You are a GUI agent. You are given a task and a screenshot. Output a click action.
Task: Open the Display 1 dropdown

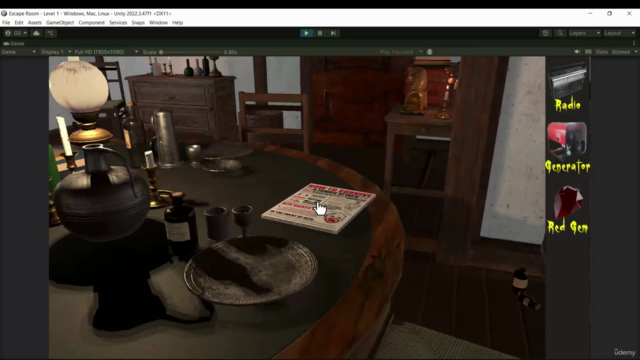coord(56,52)
